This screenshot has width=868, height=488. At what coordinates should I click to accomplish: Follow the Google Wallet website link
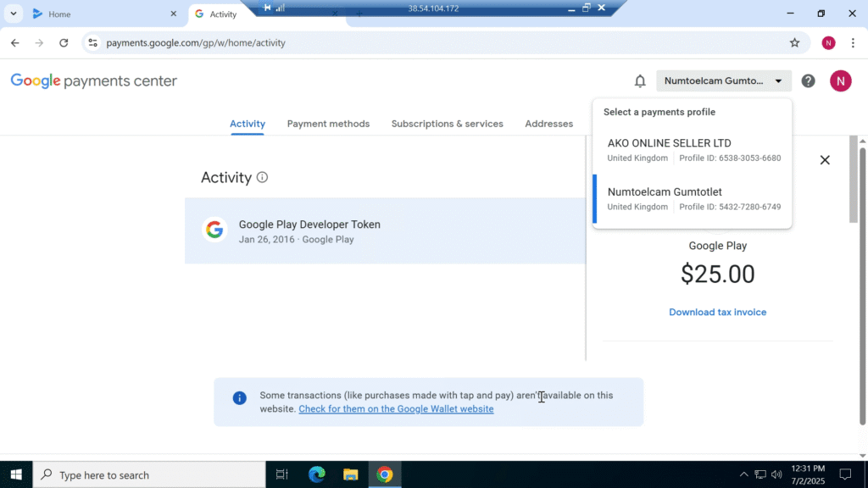pos(396,409)
